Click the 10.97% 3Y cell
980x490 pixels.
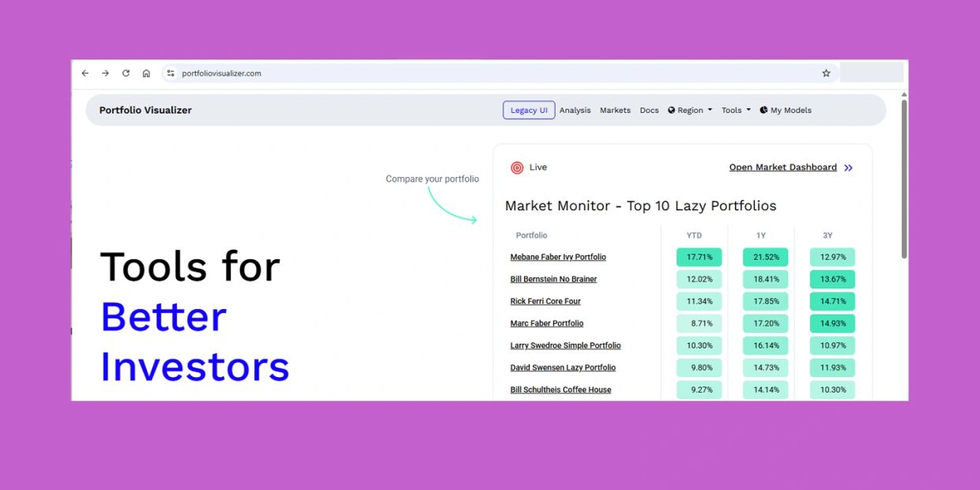tap(832, 345)
